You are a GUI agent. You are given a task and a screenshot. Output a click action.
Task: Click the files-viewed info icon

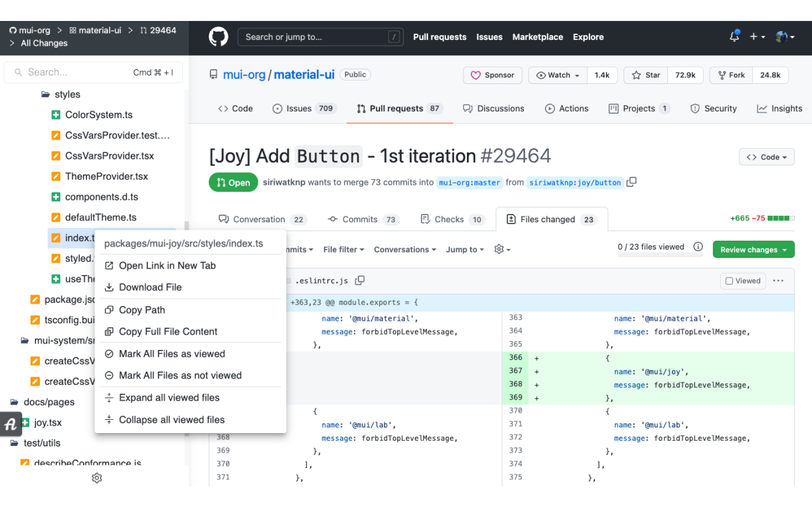698,248
